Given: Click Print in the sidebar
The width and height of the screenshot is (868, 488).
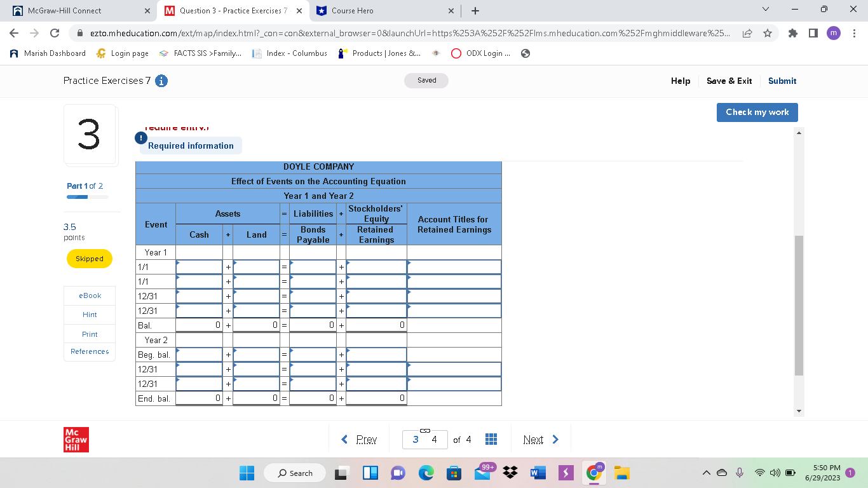Looking at the screenshot, I should pos(90,334).
